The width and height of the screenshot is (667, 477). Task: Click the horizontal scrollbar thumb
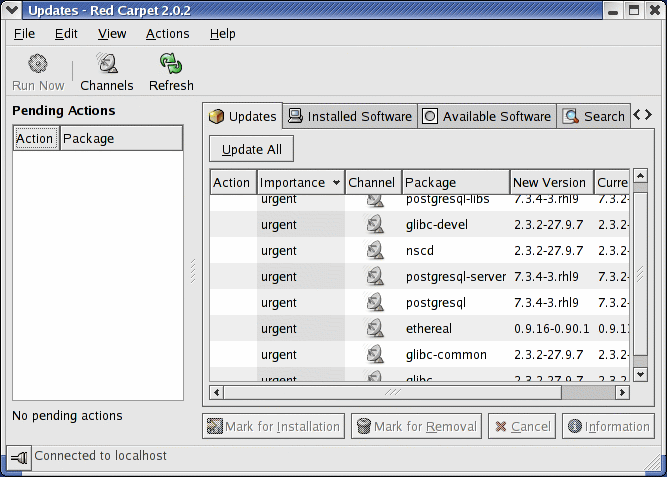[x=393, y=392]
